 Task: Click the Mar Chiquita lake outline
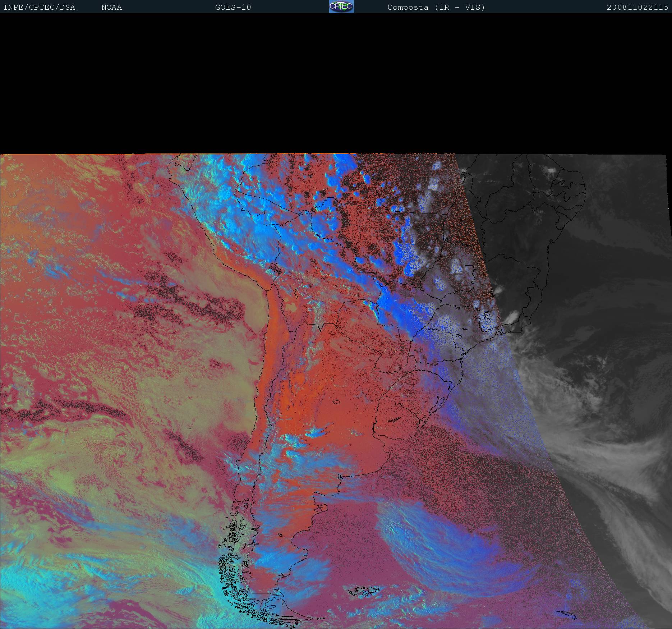pyautogui.click(x=336, y=402)
